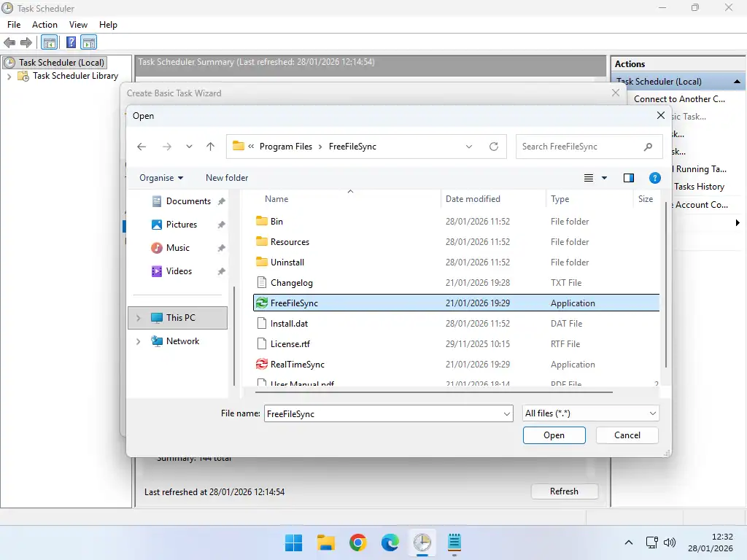Expand This PC in the navigation pane

coord(139,317)
